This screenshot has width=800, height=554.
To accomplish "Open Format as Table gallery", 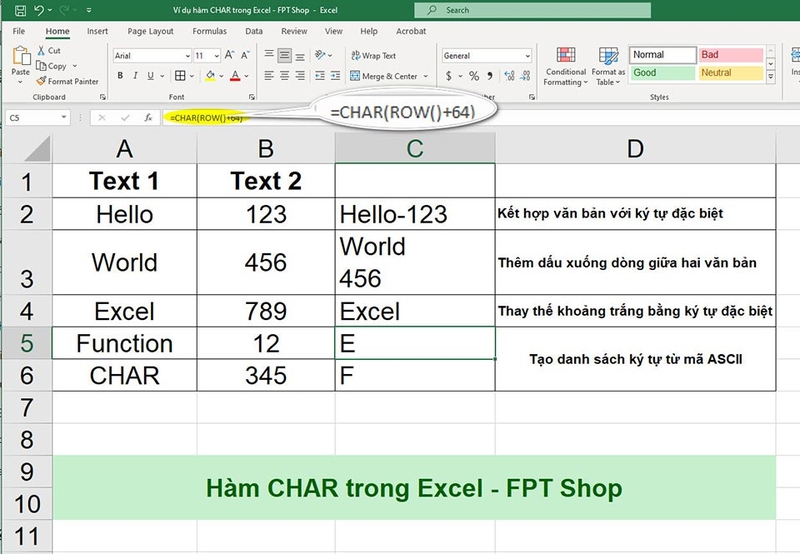I will click(x=608, y=66).
